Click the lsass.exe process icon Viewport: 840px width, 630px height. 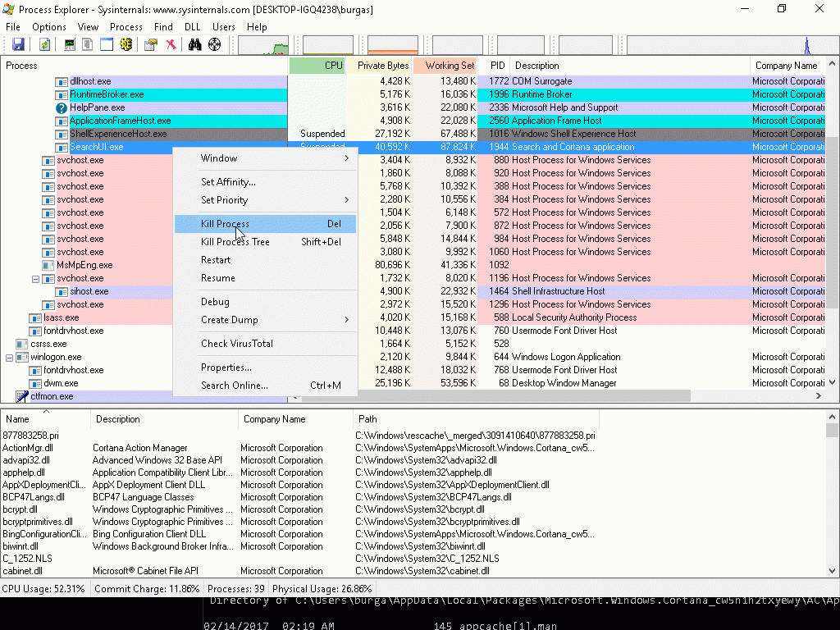(x=34, y=317)
